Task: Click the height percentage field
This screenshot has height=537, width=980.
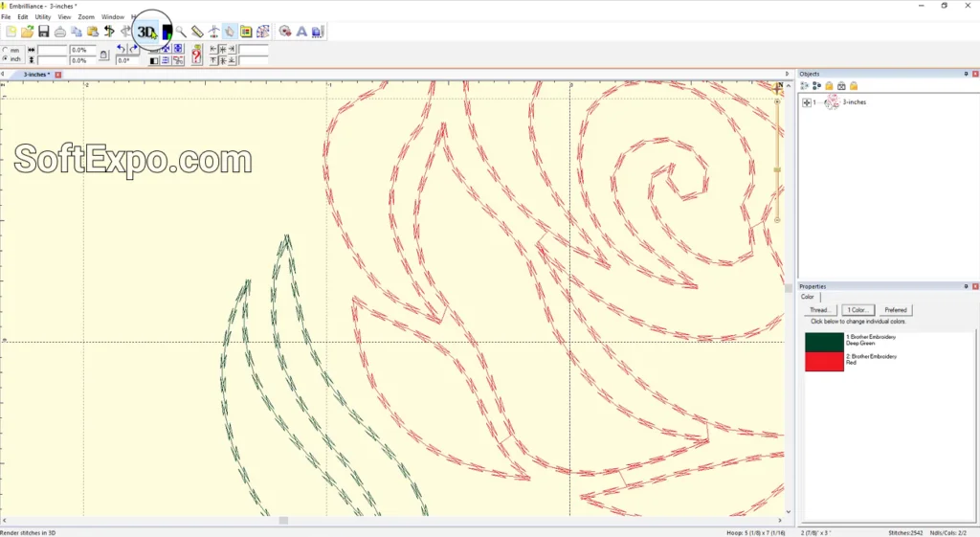Action: (x=83, y=60)
